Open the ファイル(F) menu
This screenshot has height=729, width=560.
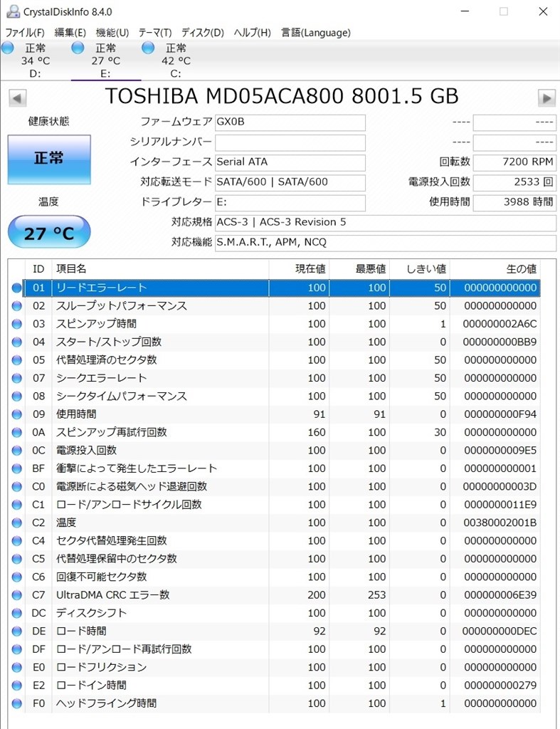[25, 33]
